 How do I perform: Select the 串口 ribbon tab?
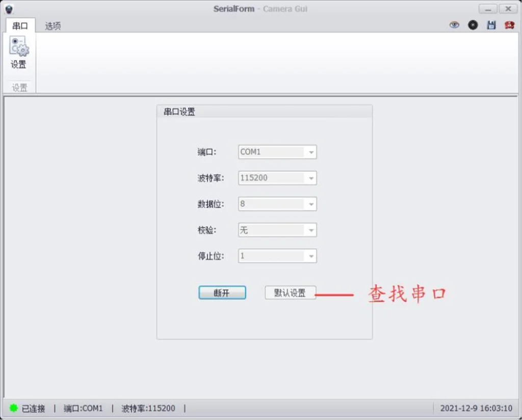(20, 26)
